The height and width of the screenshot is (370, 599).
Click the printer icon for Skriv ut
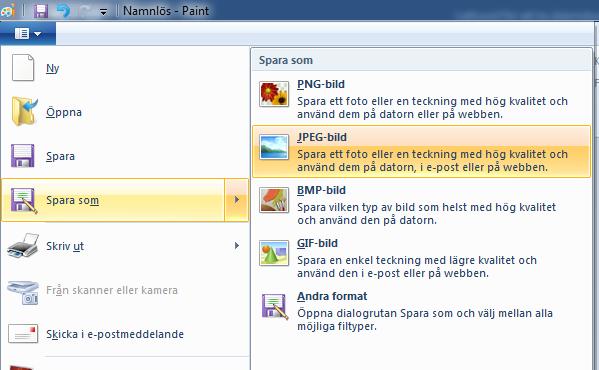tap(23, 246)
